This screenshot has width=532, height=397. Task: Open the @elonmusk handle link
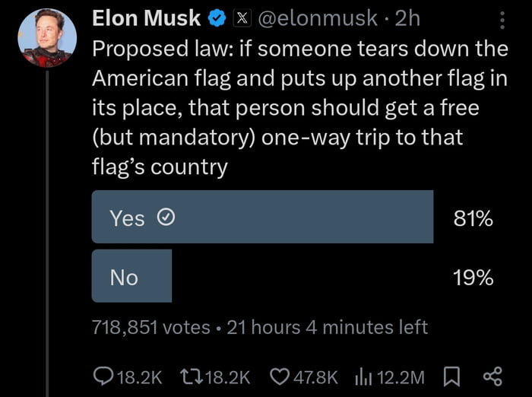point(318,18)
